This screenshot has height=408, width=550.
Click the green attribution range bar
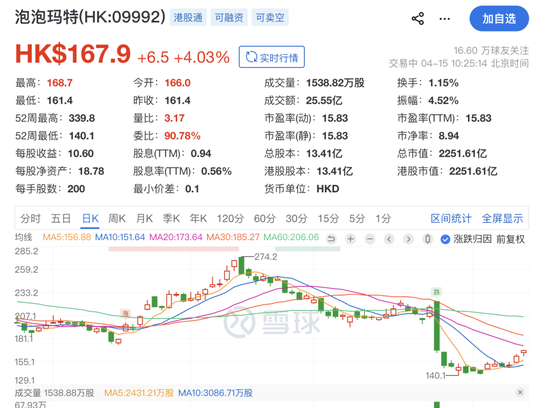coord(308,249)
